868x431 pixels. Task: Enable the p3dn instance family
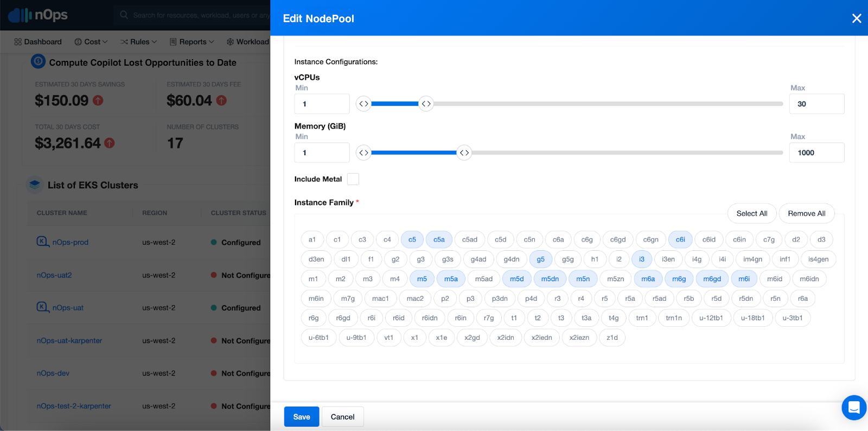(500, 298)
